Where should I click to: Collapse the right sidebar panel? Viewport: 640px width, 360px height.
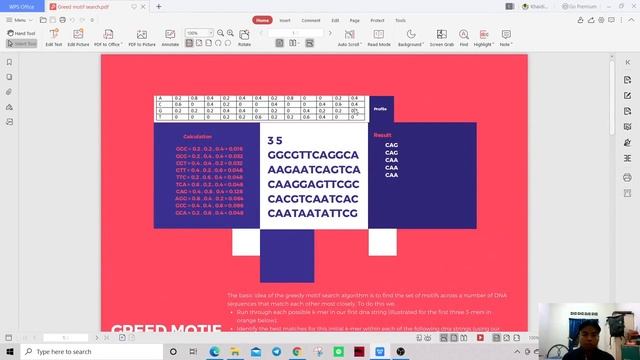628,62
